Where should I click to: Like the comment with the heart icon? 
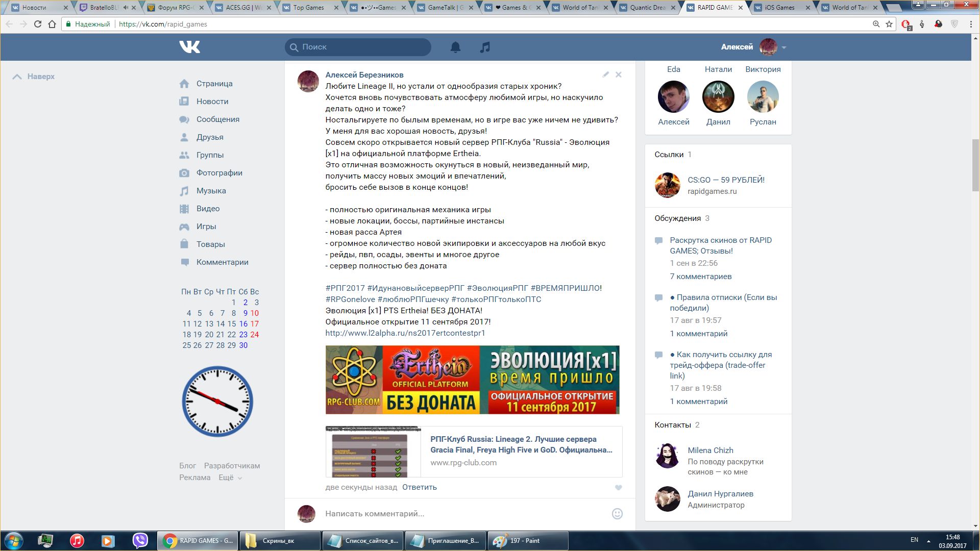pyautogui.click(x=618, y=488)
